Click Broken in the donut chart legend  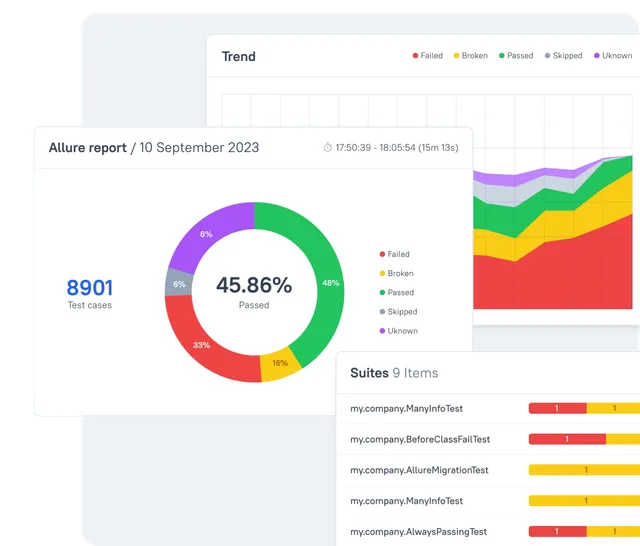[x=396, y=273]
